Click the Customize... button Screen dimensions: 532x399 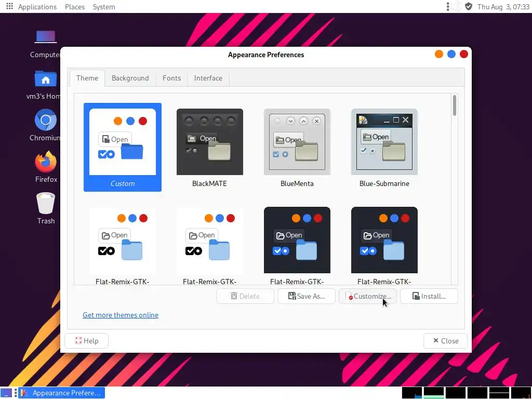(368, 296)
